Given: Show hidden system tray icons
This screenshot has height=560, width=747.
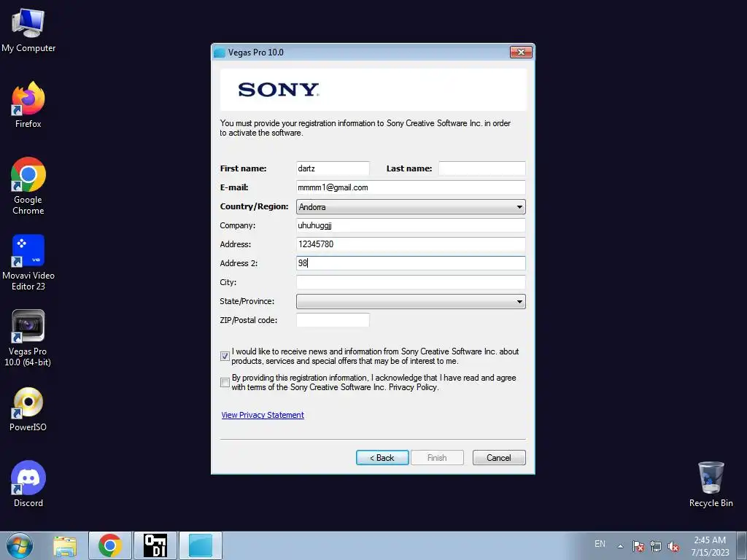Looking at the screenshot, I should [x=620, y=546].
